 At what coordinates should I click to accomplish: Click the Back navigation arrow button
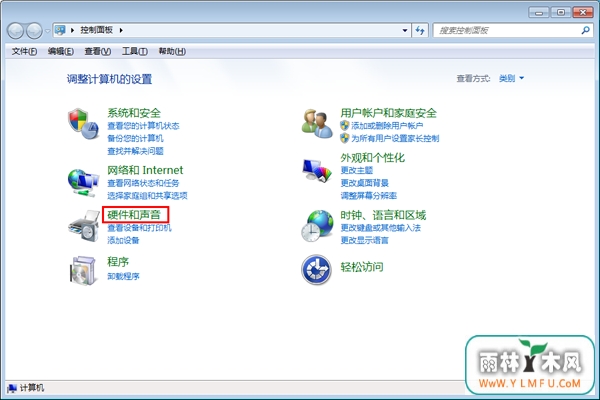pos(16,31)
